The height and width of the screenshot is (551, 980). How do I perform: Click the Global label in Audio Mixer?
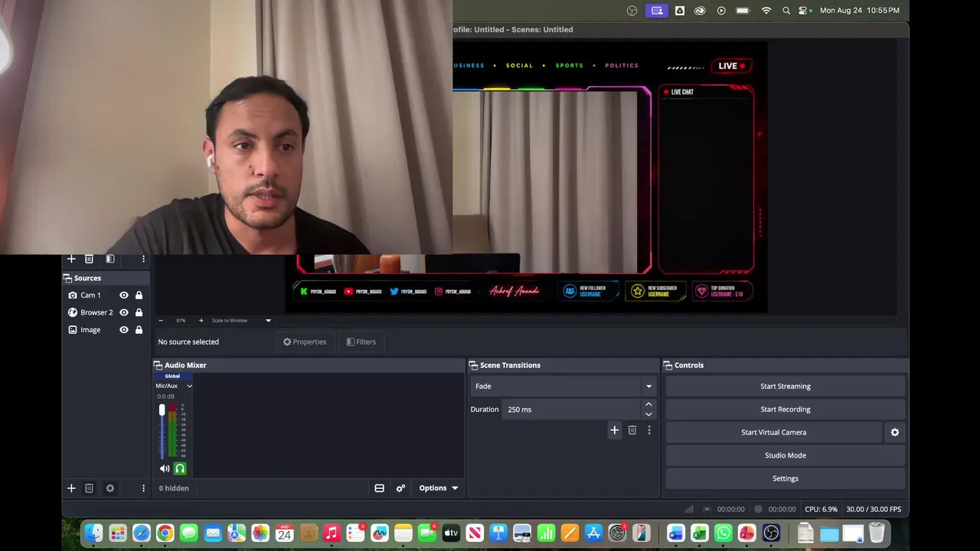[x=172, y=377]
